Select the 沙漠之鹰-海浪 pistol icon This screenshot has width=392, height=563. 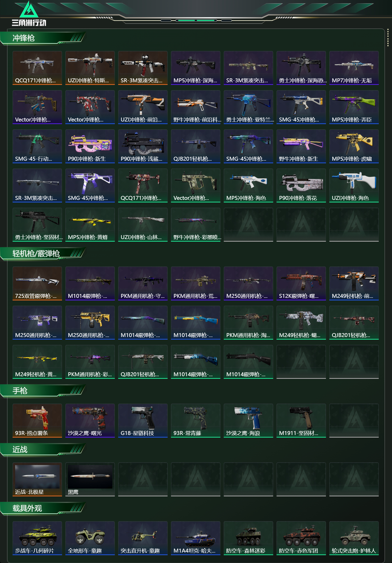point(248,421)
